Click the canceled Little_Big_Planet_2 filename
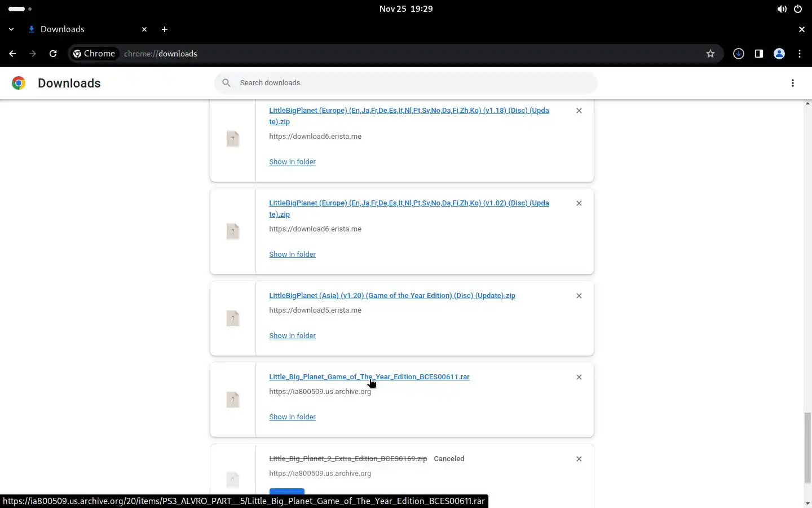 tap(348, 459)
